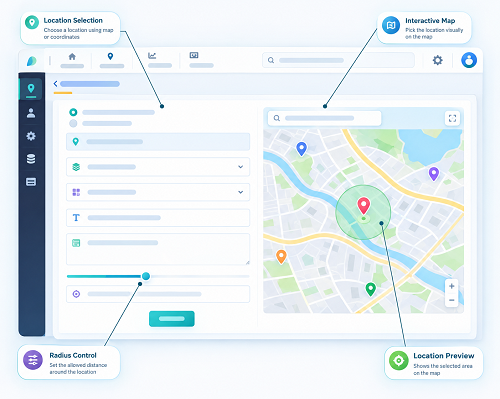Select the first teal radio option
Image resolution: width=500 pixels, height=399 pixels.
pyautogui.click(x=73, y=112)
